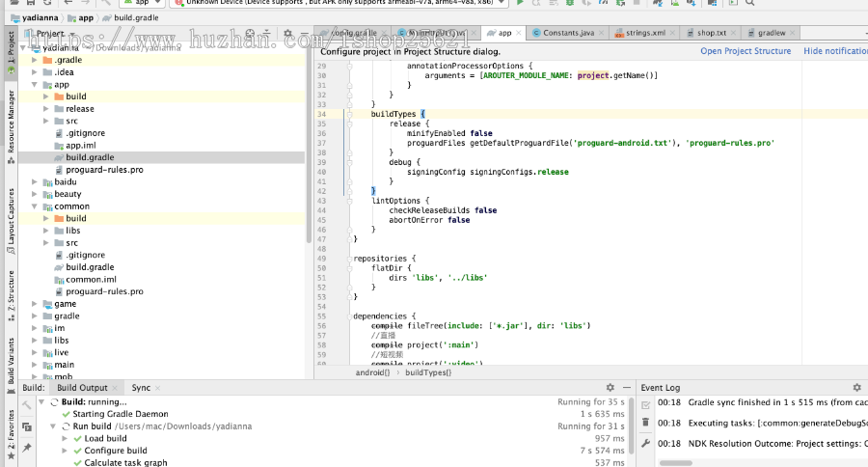868x467 pixels.
Task: Click the trash icon in Event Log
Action: pos(645,423)
